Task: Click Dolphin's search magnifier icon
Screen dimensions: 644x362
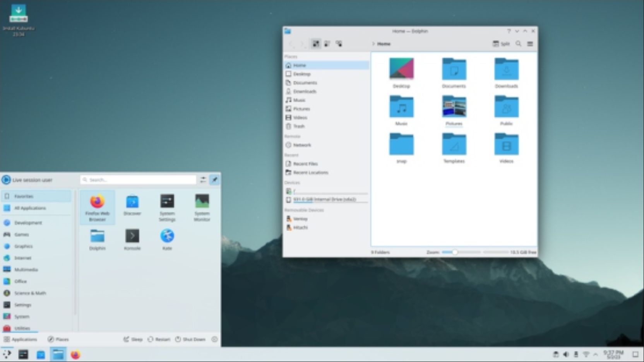Action: (x=518, y=44)
